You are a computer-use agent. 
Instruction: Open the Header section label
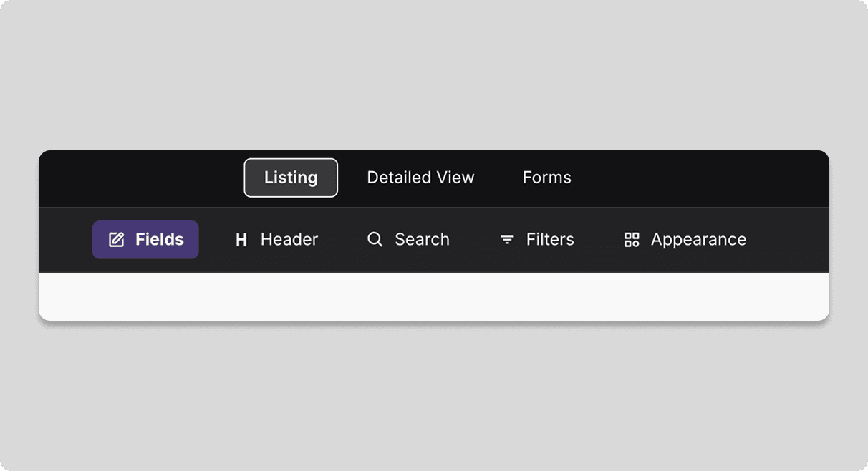[x=289, y=240]
